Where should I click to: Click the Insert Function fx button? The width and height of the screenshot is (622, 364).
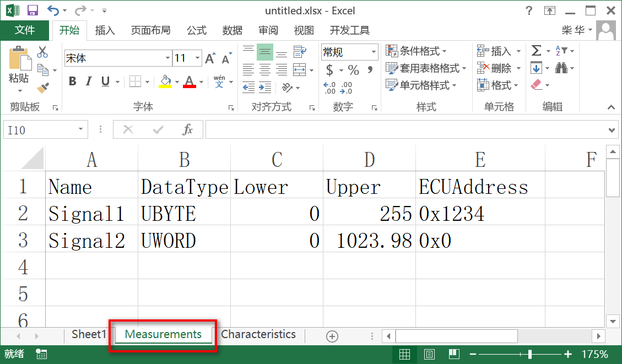click(x=188, y=129)
